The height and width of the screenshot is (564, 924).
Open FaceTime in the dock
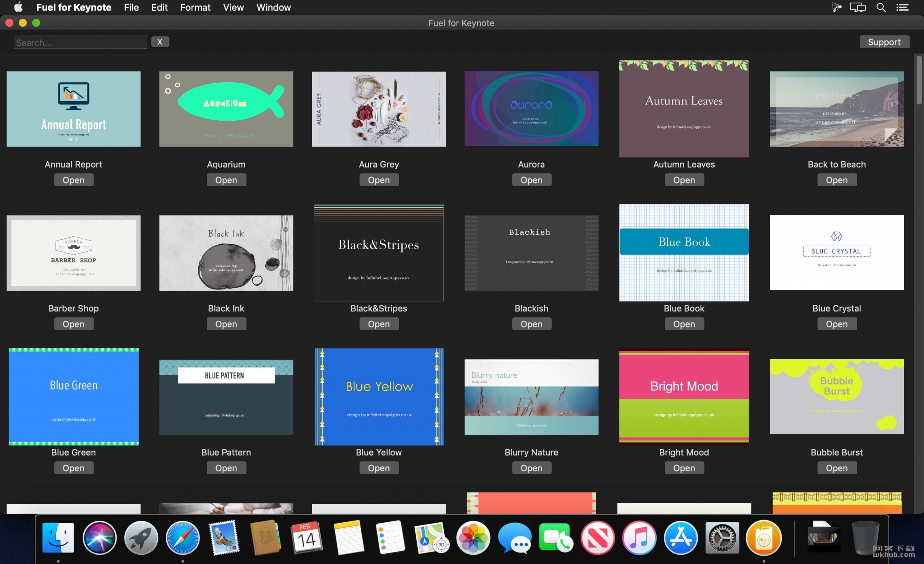(556, 538)
